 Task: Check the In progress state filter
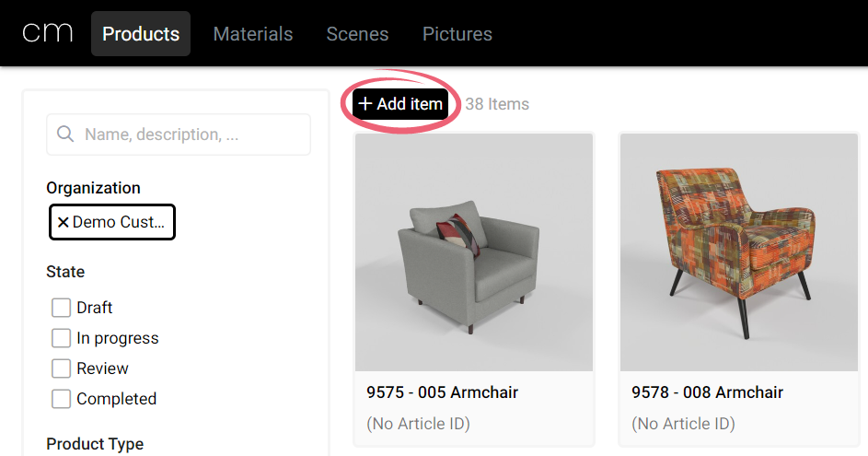(62, 338)
